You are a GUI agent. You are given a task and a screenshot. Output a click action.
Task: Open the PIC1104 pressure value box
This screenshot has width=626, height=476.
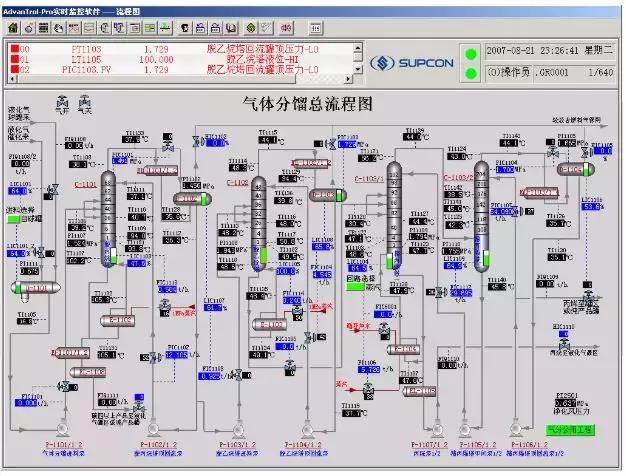click(505, 169)
